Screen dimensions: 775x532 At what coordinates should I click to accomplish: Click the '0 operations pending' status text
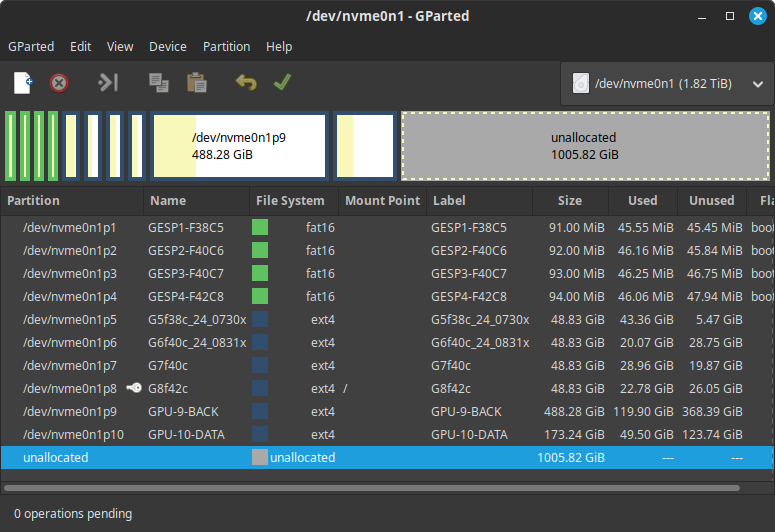(x=73, y=514)
